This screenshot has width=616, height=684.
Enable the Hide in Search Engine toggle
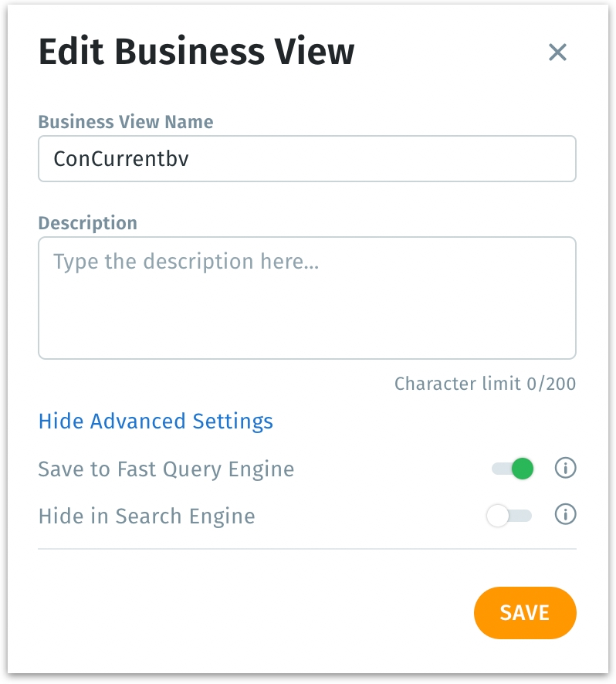point(509,516)
